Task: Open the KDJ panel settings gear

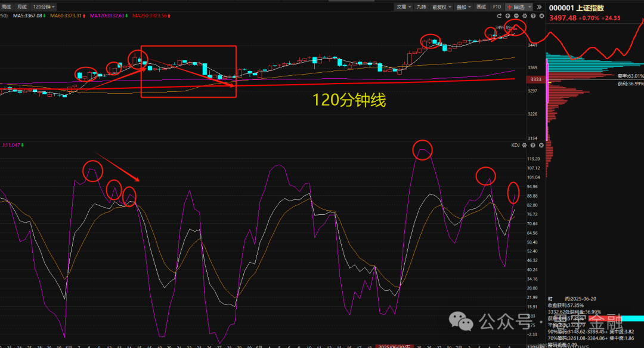Action: tap(524, 145)
